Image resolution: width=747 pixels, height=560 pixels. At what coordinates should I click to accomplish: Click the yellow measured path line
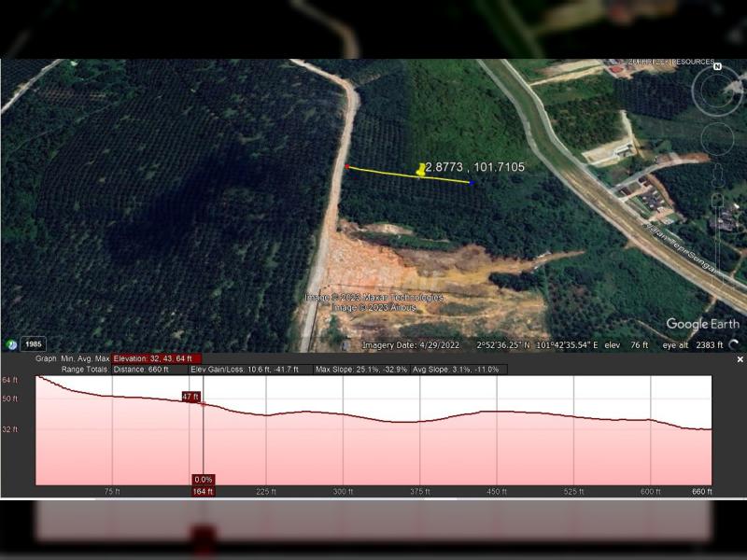[392, 173]
